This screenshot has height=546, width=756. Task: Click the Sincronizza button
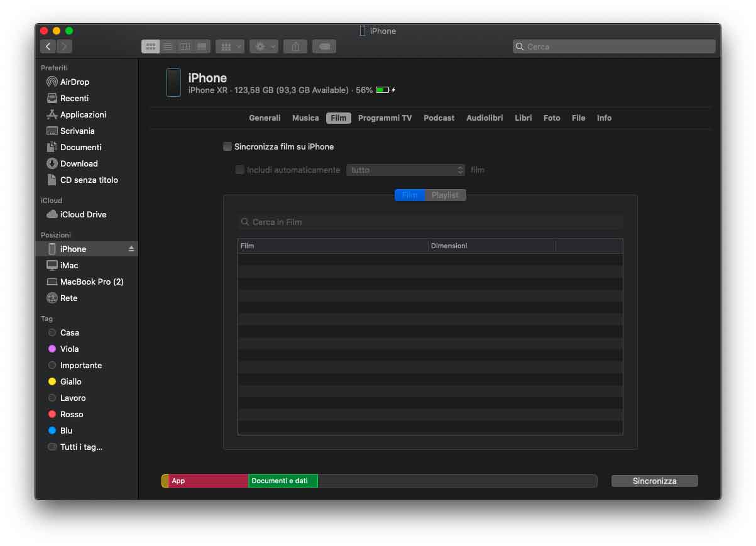coord(654,481)
